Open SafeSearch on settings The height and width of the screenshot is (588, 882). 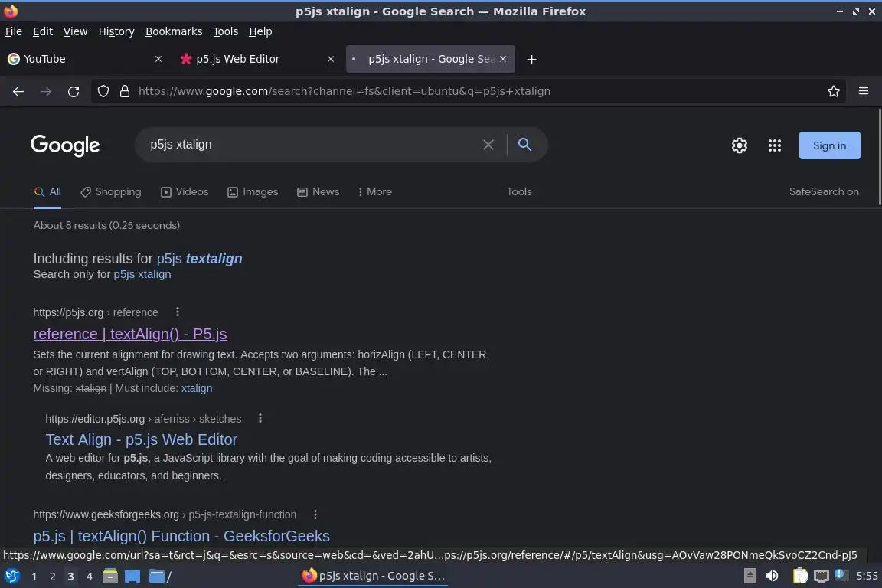824,192
